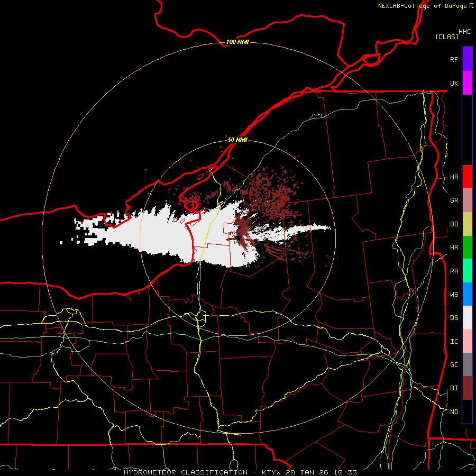
Task: Click the ND black legend swatch
Action: (467, 411)
